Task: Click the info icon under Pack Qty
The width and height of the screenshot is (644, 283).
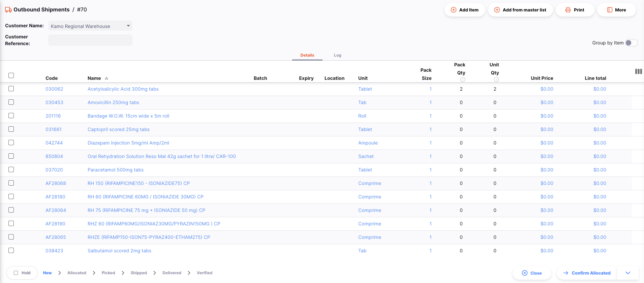Action: point(463,80)
